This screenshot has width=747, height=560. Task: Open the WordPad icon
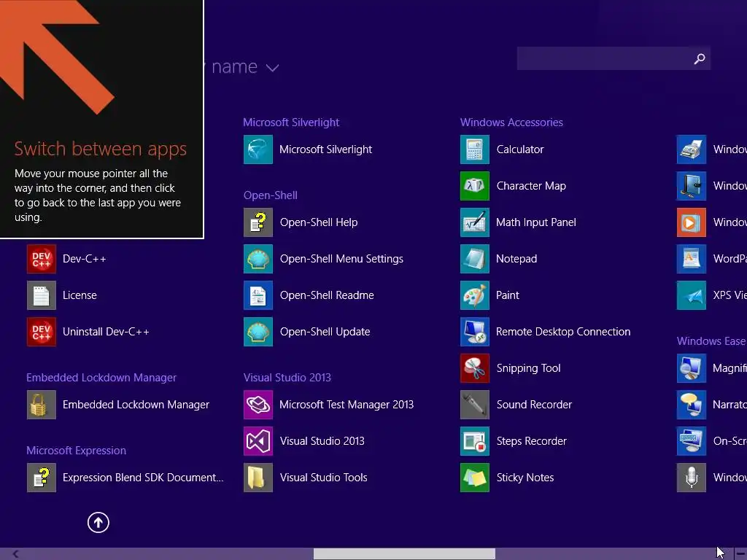tap(692, 259)
